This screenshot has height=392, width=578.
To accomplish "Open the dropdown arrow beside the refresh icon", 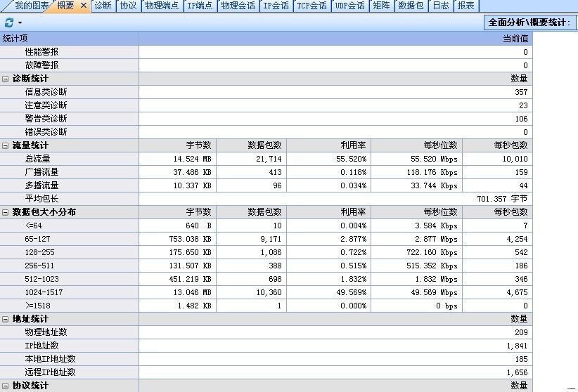I will [20, 23].
